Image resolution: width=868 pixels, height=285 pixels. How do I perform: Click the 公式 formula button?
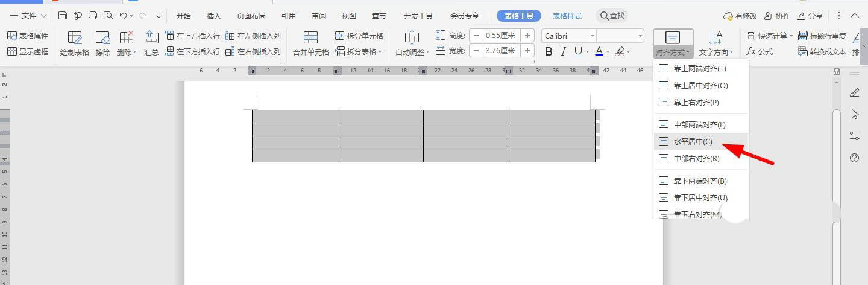coord(759,52)
